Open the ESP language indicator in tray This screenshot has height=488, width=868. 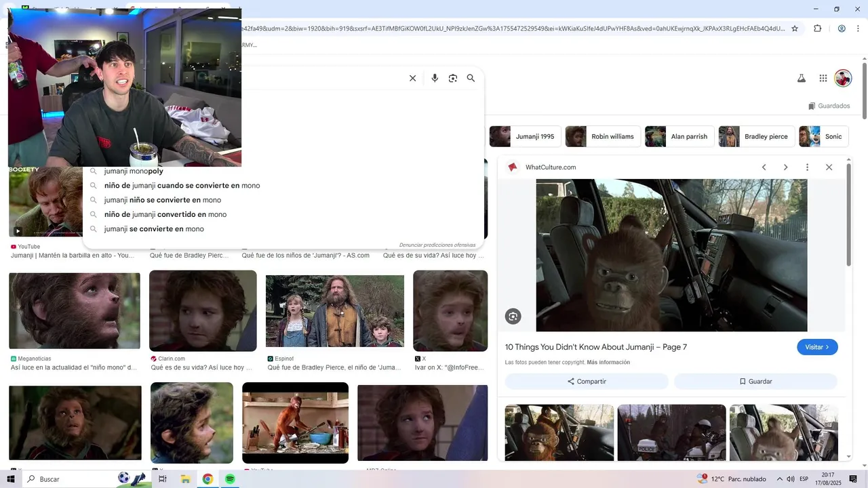point(804,479)
